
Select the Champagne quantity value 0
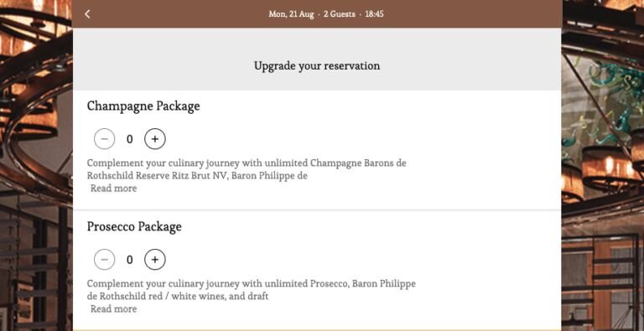[x=130, y=139]
